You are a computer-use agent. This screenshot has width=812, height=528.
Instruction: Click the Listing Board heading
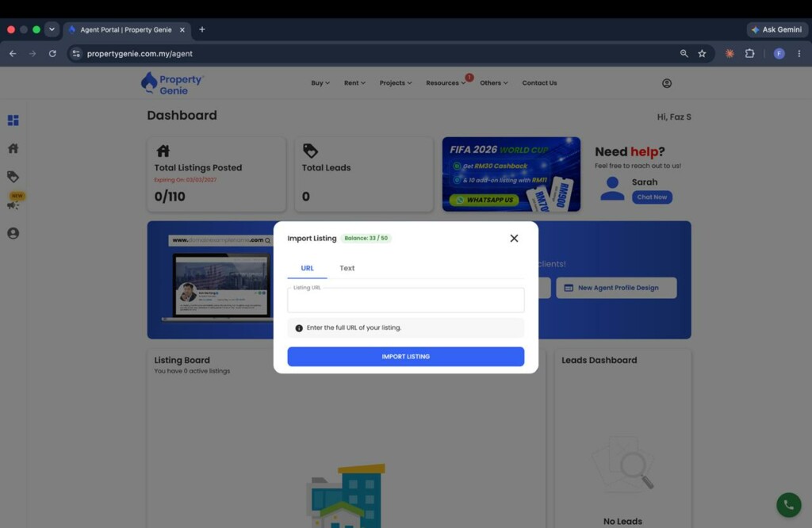point(182,360)
